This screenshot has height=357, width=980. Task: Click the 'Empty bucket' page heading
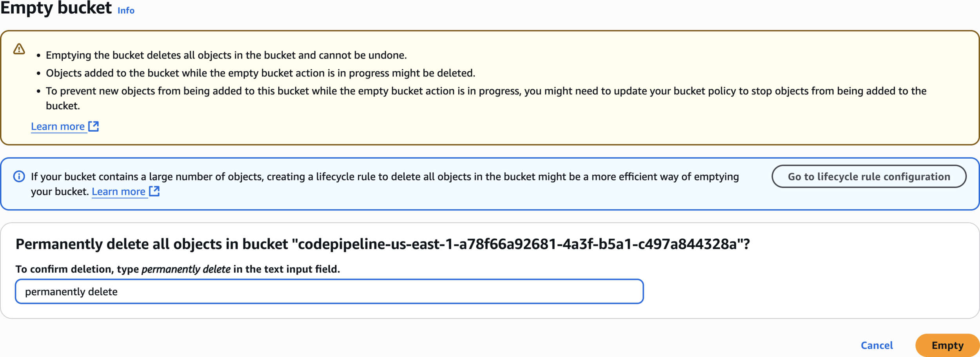point(56,8)
